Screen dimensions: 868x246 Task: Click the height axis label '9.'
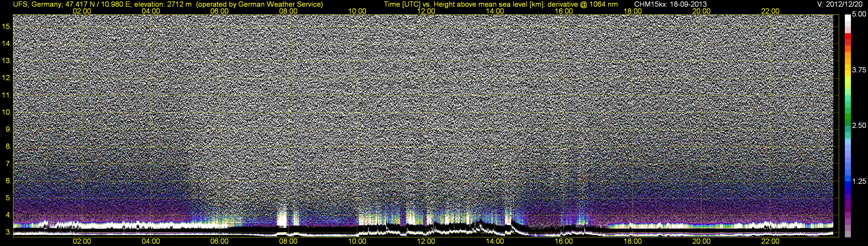(8, 129)
